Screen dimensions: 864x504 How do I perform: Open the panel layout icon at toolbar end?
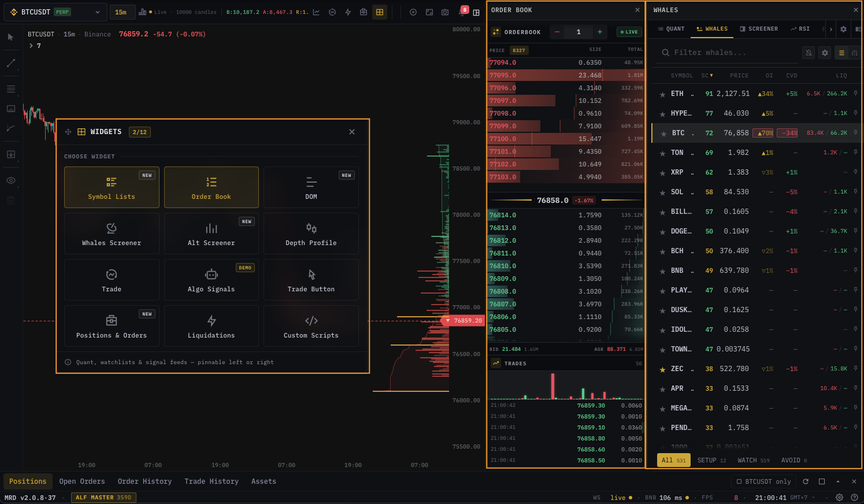(x=476, y=13)
